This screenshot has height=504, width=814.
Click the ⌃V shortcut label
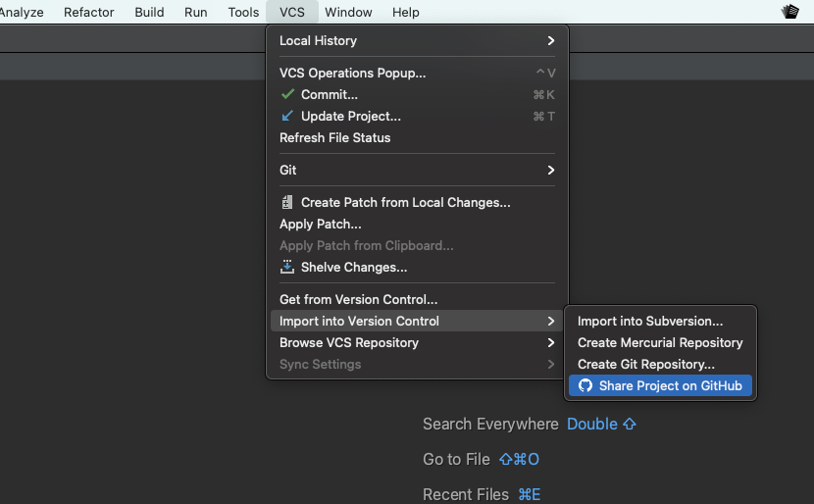545,74
